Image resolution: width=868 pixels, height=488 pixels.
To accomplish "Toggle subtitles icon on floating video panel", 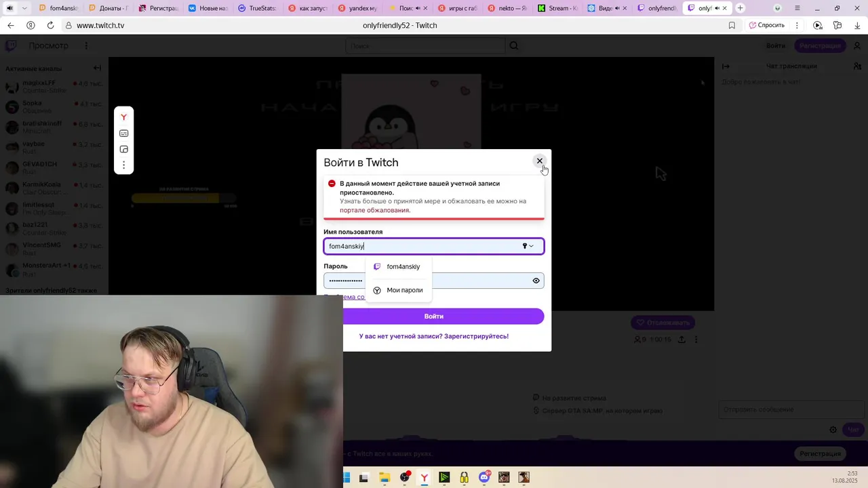I will coord(123,134).
